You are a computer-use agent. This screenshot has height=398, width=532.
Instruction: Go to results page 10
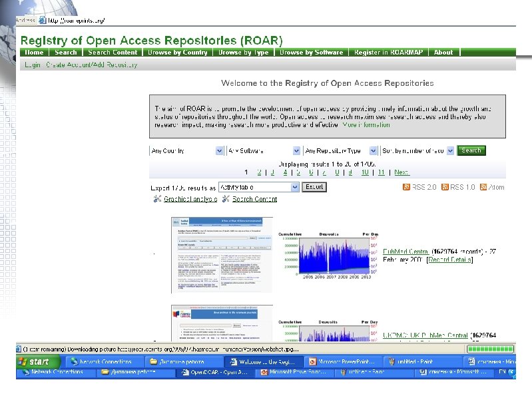tap(365, 172)
